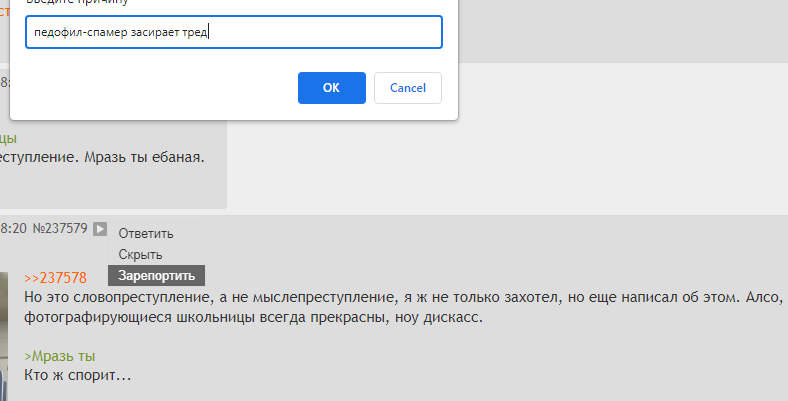Open post options arrow beside №237579
The image size is (788, 401).
[x=99, y=229]
